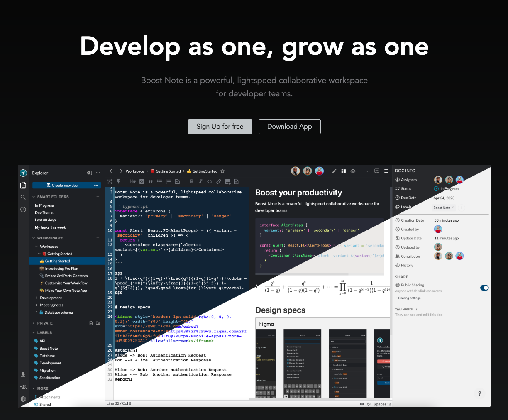508x420 pixels.
Task: Click the Sign Up for free button
Action: click(x=220, y=127)
